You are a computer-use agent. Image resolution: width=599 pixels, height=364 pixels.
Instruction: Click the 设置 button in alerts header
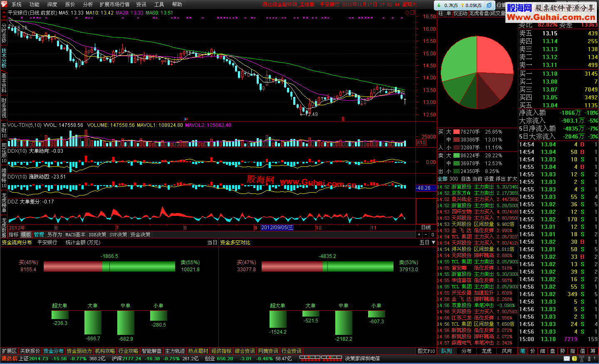pos(489,179)
